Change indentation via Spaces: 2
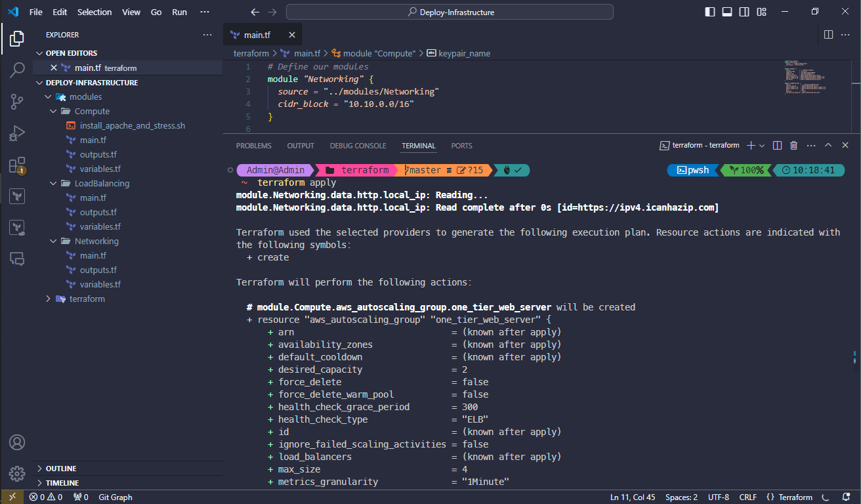The image size is (861, 504). point(681,497)
